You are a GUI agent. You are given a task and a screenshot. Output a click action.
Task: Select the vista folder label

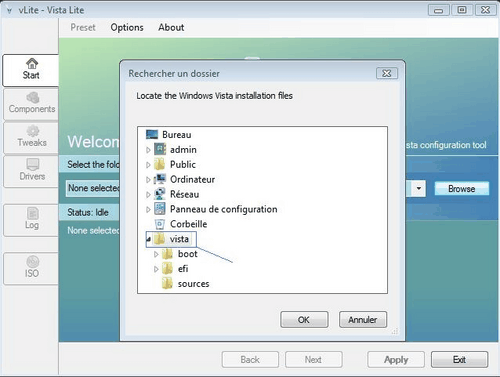tap(179, 239)
